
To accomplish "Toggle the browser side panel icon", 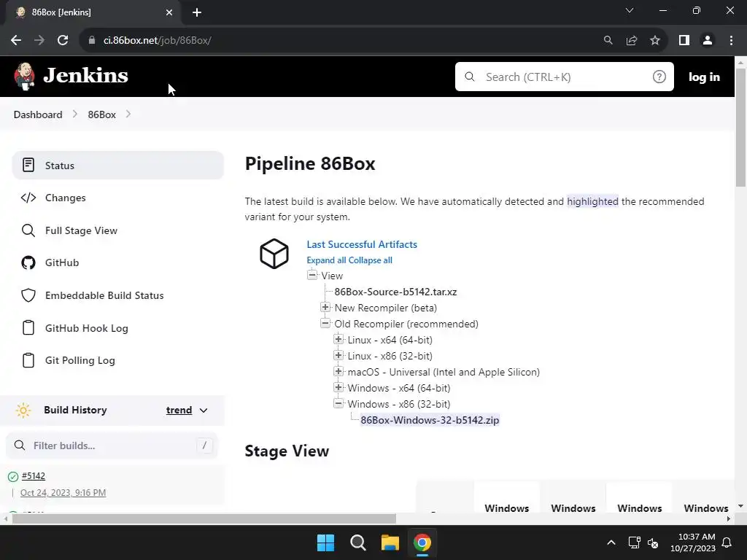I will [684, 41].
